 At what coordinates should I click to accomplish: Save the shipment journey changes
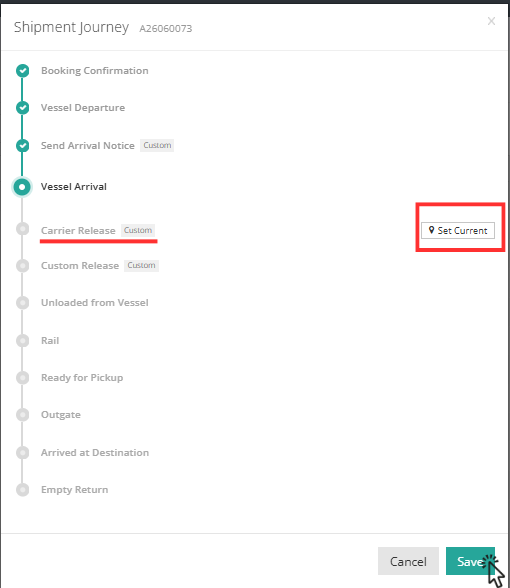tap(470, 561)
